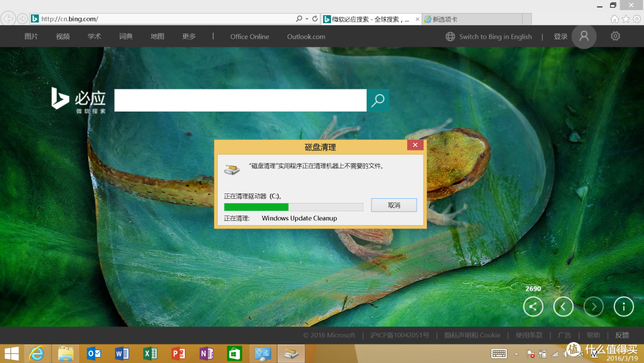Screen dimensions: 644x363
Task: Expand the 更多 more menu
Action: 189,36
